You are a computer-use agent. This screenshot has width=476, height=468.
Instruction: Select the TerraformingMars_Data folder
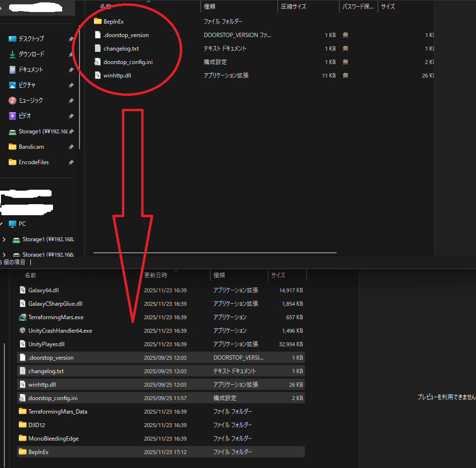point(57,412)
